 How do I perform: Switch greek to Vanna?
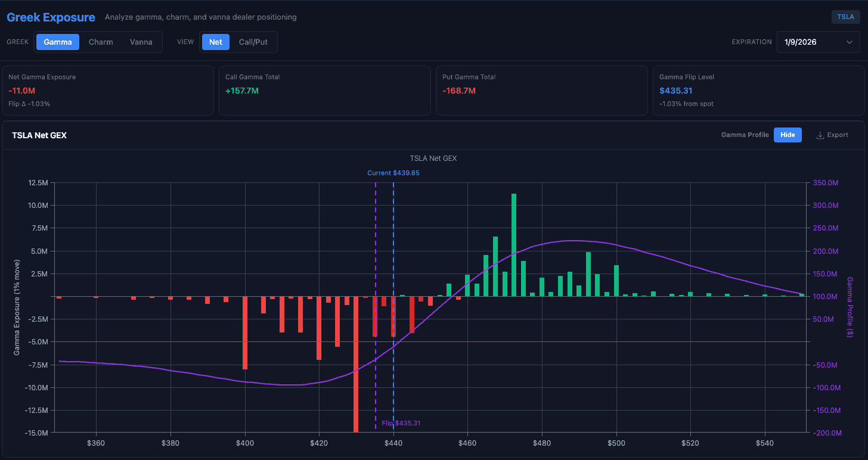(x=141, y=42)
